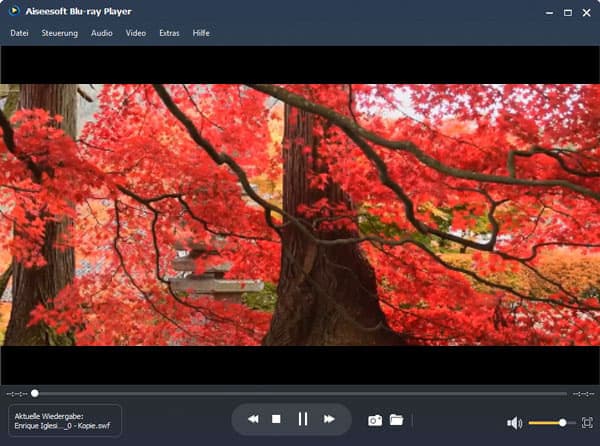Open the Steuerung menu
600x446 pixels.
[x=60, y=33]
